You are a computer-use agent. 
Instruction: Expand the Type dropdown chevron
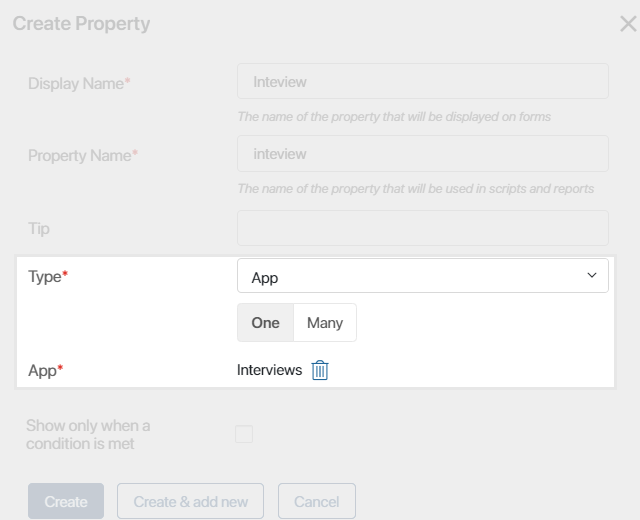tap(591, 276)
